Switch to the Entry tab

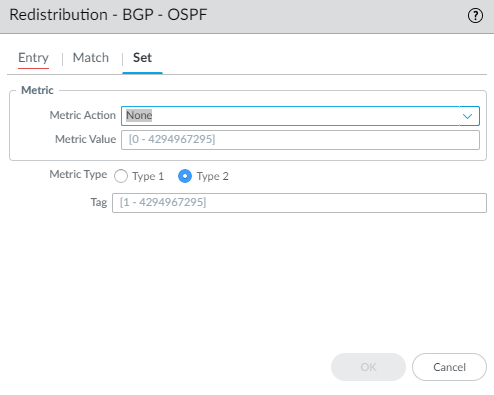click(33, 58)
